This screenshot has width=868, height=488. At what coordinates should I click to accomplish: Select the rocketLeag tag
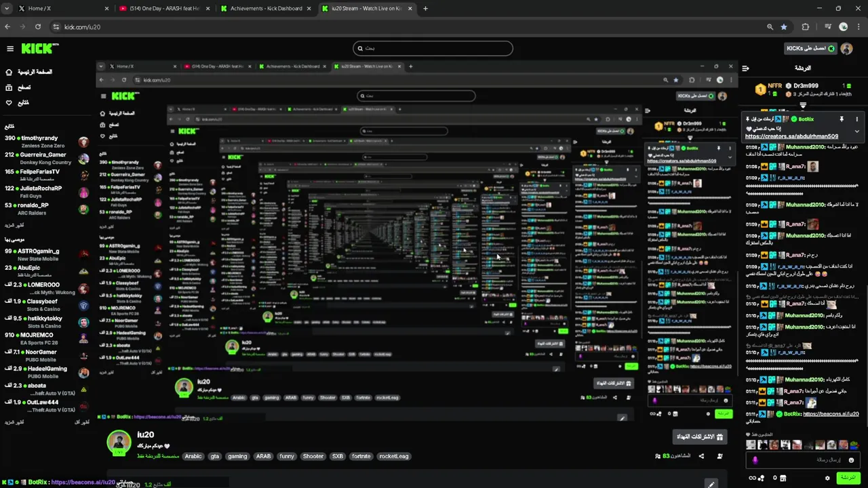(394, 456)
